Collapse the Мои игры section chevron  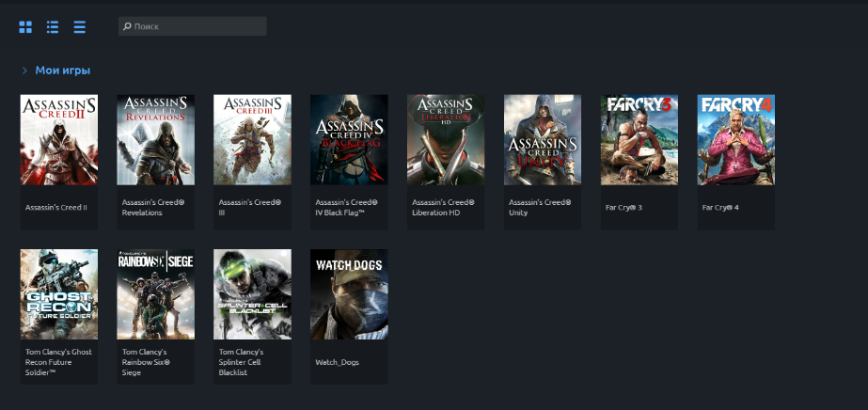click(x=24, y=71)
